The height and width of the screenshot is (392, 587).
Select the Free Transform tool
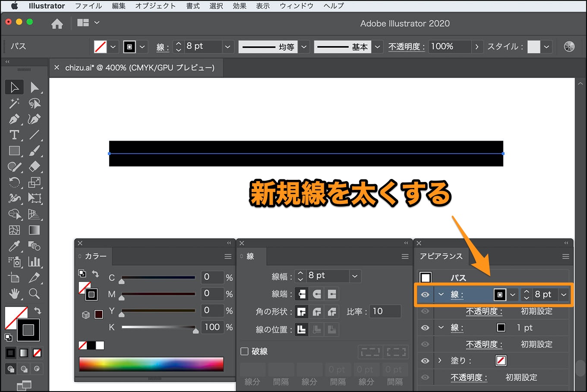point(35,198)
